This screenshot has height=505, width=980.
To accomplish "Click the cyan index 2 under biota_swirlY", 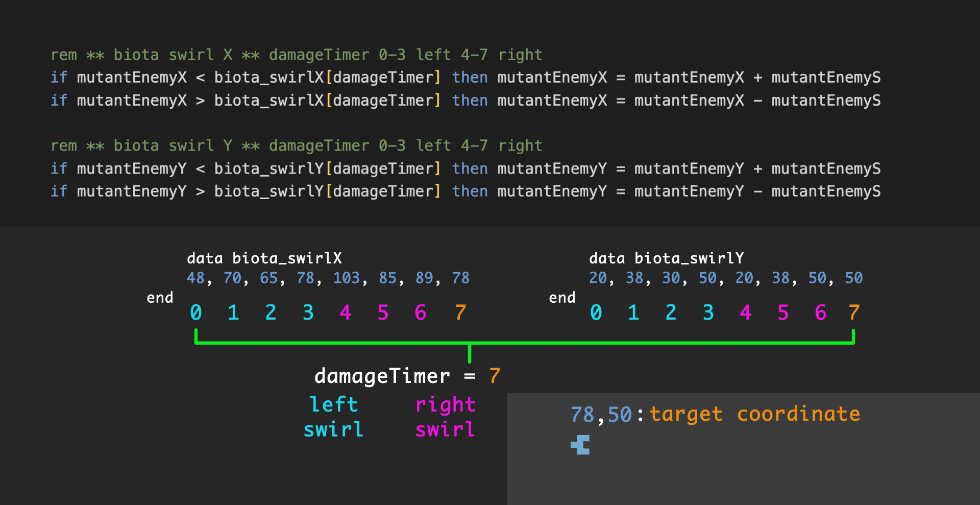I will [671, 312].
